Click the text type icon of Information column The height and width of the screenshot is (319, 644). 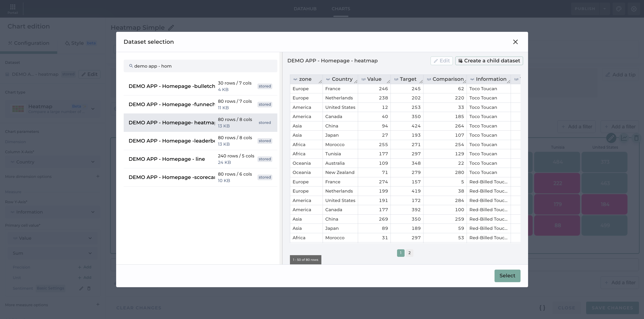[472, 79]
